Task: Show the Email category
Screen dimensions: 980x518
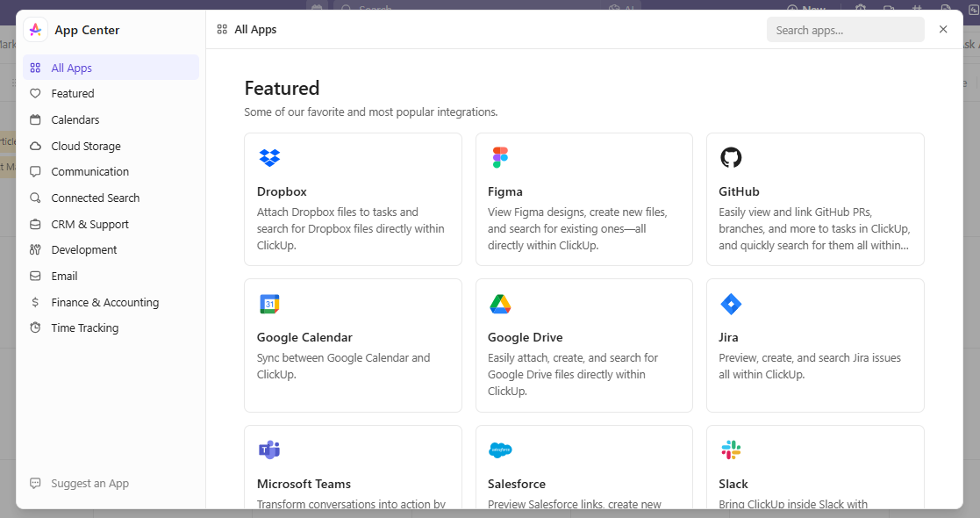Action: tap(111, 276)
